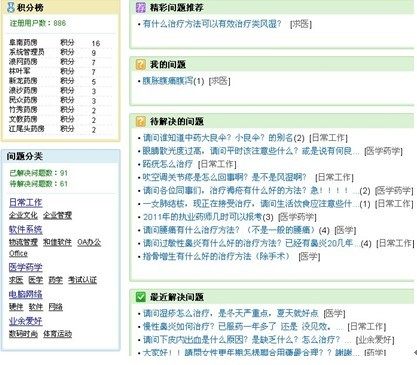Open the Office subcategory
This screenshot has height=365, width=417.
18,254
